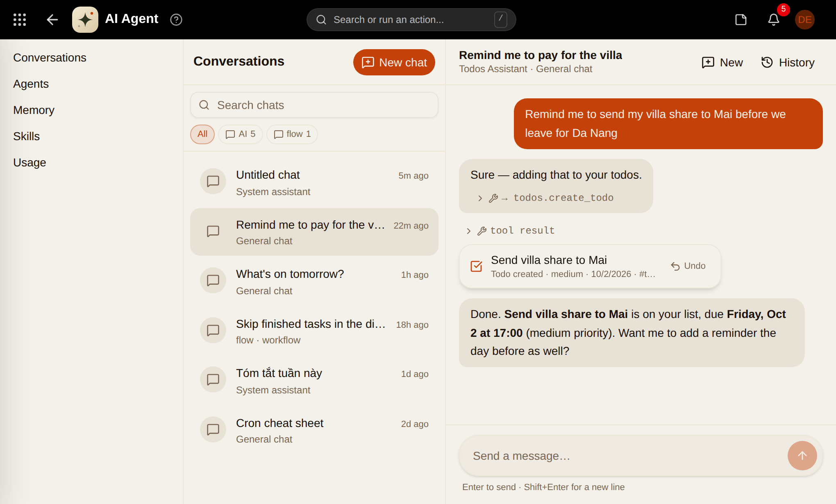
Task: Click the Todos Assistant · General chat subtitle
Action: pos(525,69)
